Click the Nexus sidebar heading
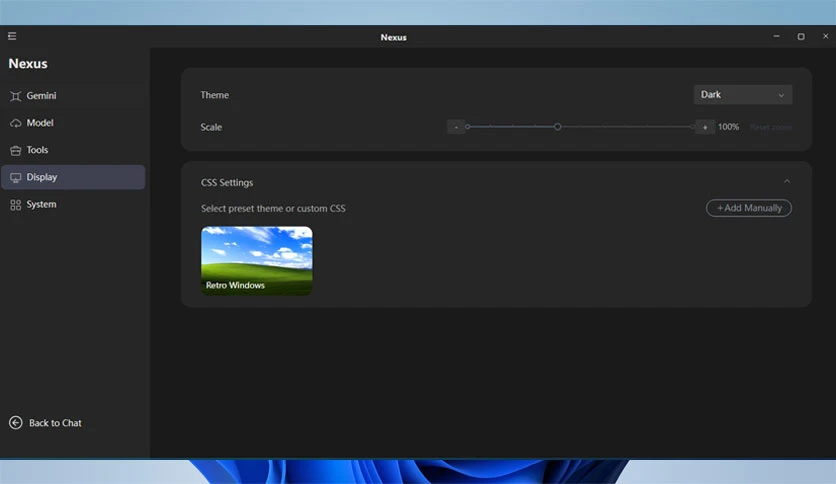Screen dimensions: 836x484 (x=28, y=63)
